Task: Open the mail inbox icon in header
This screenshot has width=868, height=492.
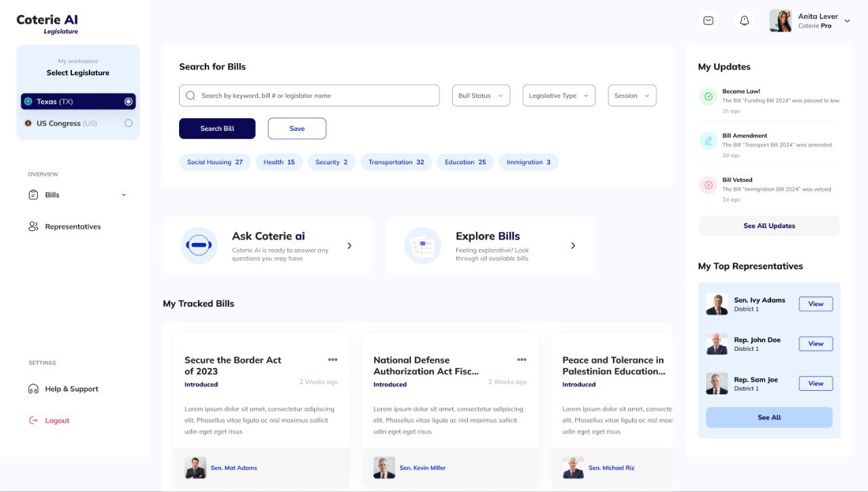Action: (x=708, y=21)
